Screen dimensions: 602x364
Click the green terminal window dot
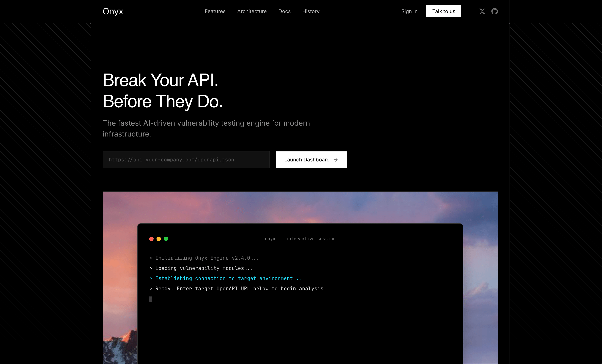pyautogui.click(x=166, y=239)
